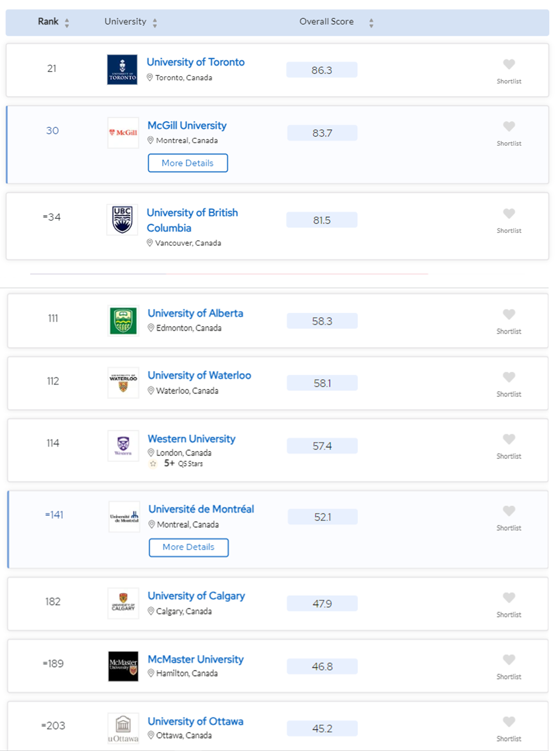Click the University of Alberta logo
The height and width of the screenshot is (751, 560).
pos(123,321)
